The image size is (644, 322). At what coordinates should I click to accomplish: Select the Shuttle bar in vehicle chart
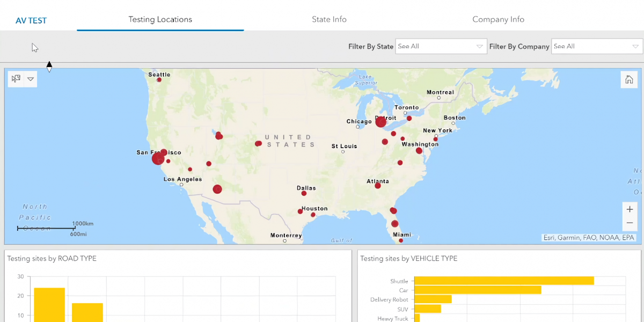click(503, 281)
